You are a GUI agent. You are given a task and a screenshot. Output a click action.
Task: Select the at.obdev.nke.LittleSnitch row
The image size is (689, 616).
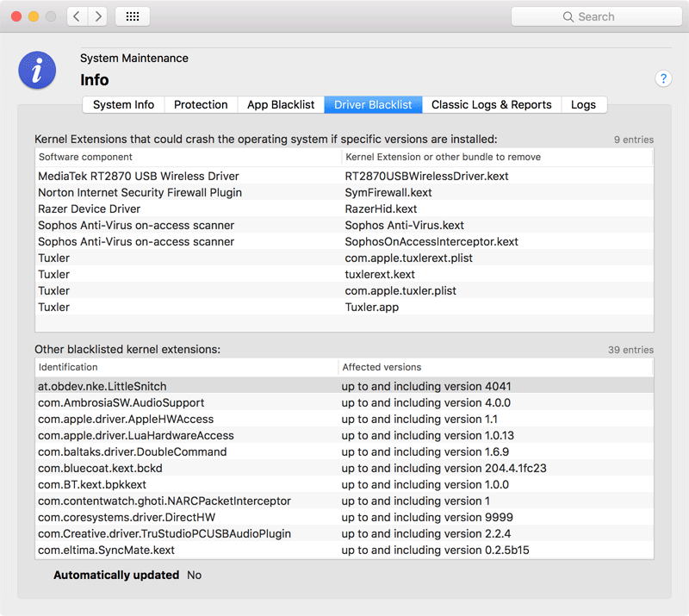[344, 386]
